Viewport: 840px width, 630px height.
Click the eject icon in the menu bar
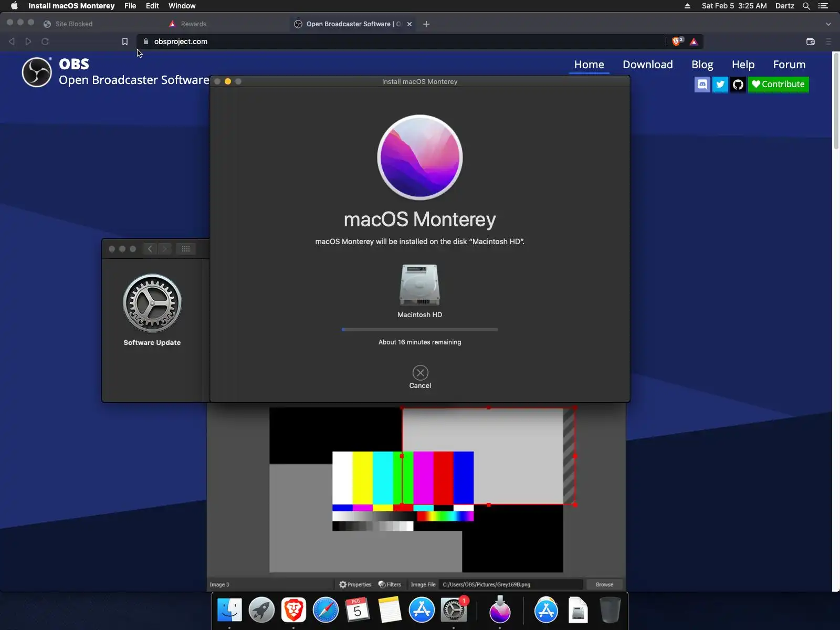click(687, 6)
